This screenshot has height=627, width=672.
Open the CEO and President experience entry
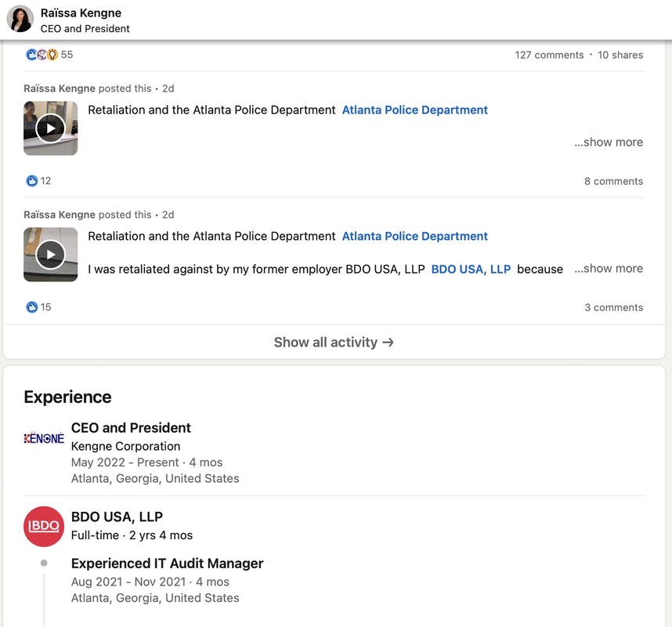click(131, 428)
